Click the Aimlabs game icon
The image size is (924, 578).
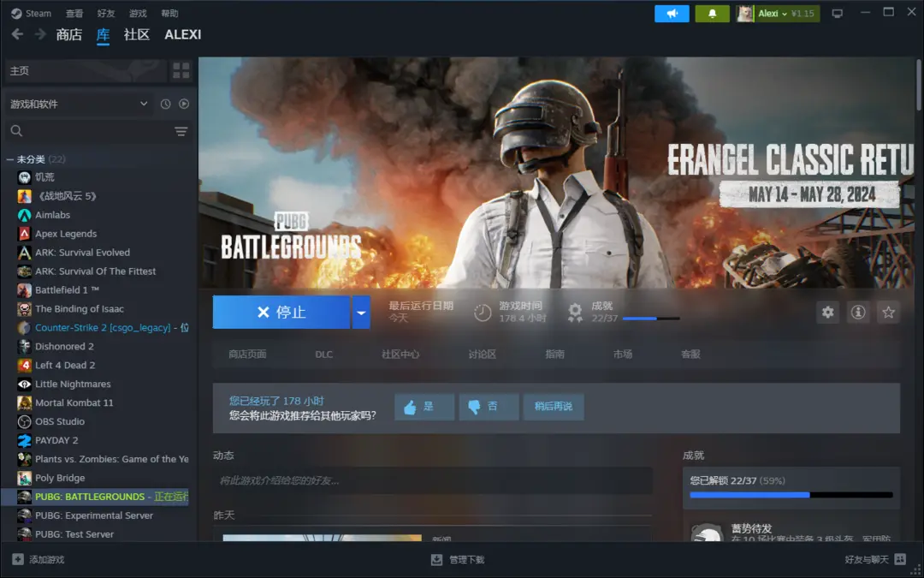coord(24,215)
